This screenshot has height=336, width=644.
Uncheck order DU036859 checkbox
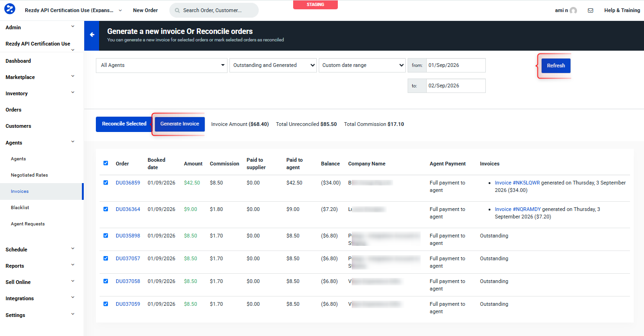tap(106, 183)
